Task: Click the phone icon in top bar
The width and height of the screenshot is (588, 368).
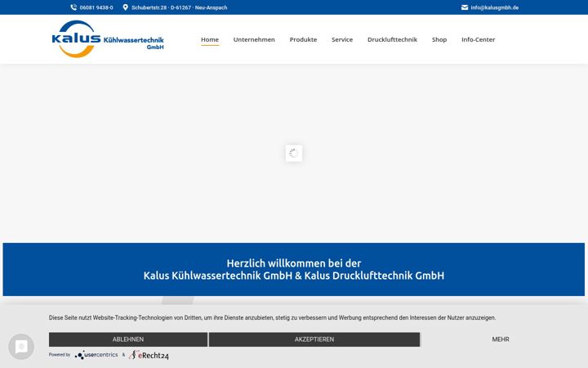Action: (73, 7)
